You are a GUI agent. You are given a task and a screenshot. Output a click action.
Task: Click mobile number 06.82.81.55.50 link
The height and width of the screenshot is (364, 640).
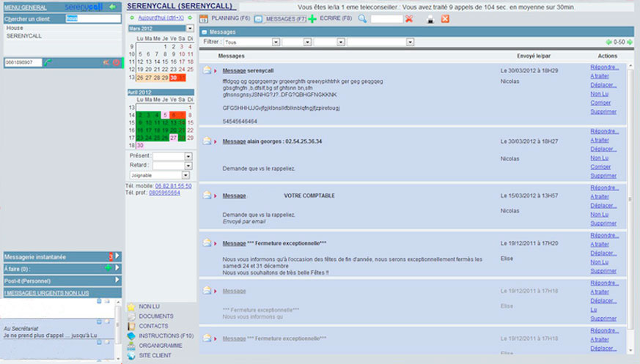173,186
